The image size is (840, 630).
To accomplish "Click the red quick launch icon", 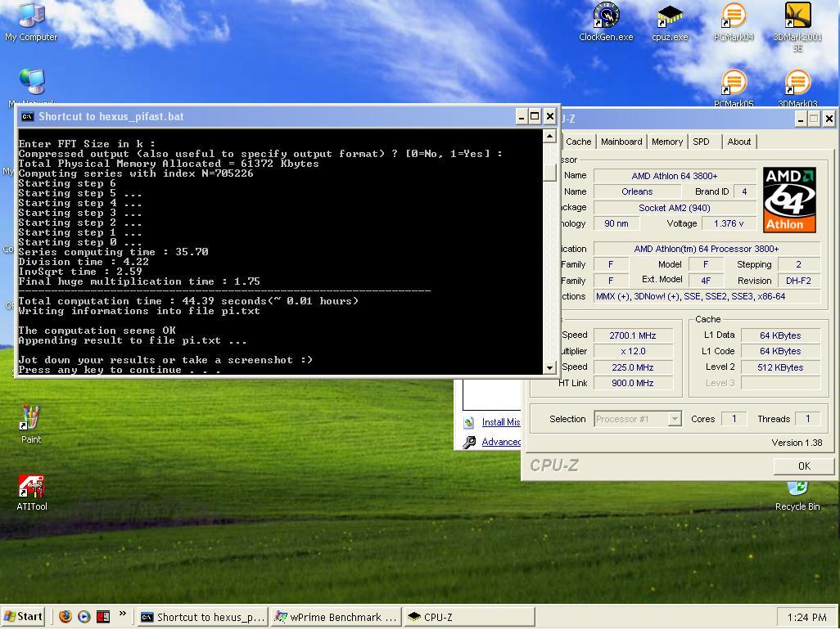I will 103,617.
